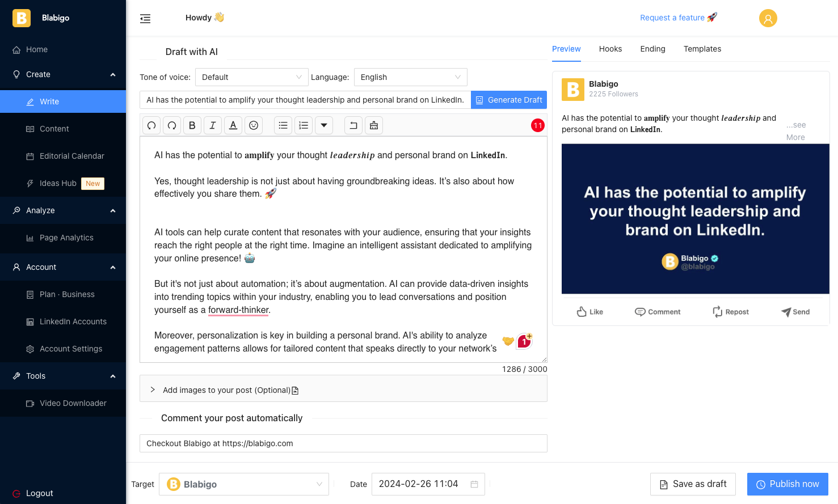Edit the automatic comment text field
This screenshot has height=504, width=838.
point(343,443)
